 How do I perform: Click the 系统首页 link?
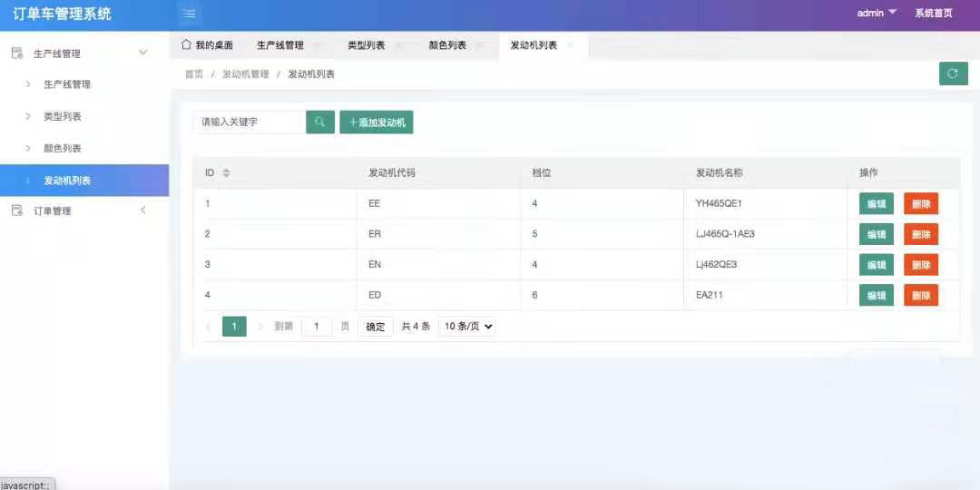pos(933,14)
